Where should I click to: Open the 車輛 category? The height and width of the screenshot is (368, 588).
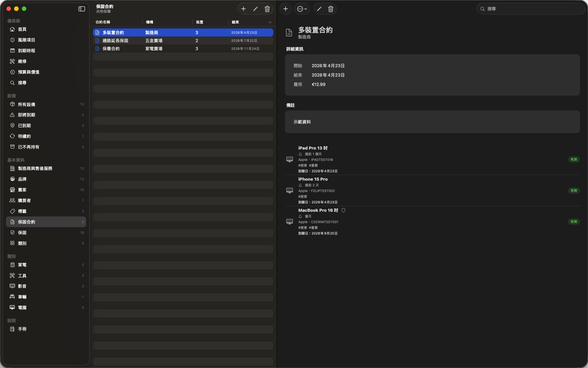[46, 297]
